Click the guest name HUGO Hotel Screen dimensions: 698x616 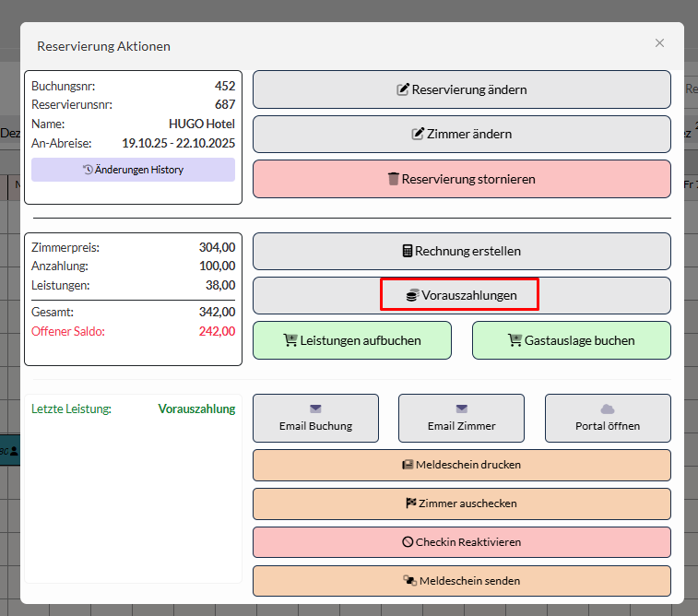pyautogui.click(x=201, y=124)
